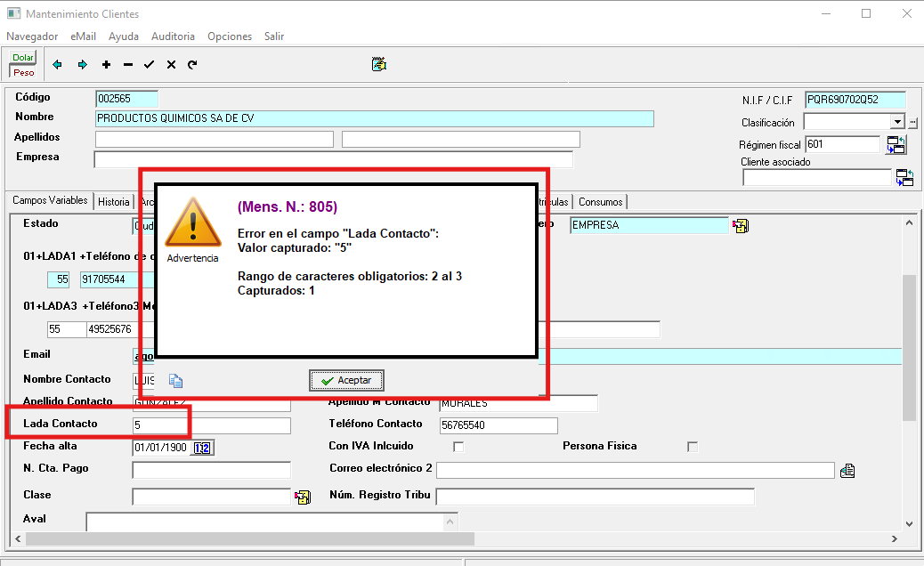Screen dimensions: 924x566
Task: Delete record with minus icon
Action: [128, 65]
